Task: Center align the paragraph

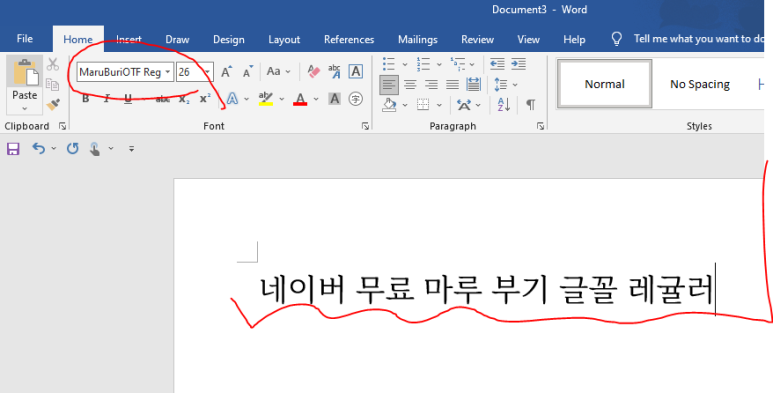Action: click(x=410, y=85)
